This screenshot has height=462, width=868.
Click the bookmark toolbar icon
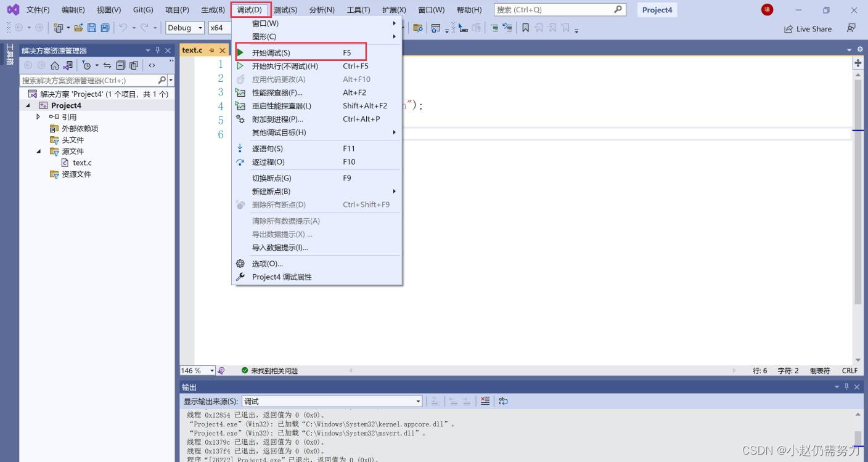tap(525, 28)
